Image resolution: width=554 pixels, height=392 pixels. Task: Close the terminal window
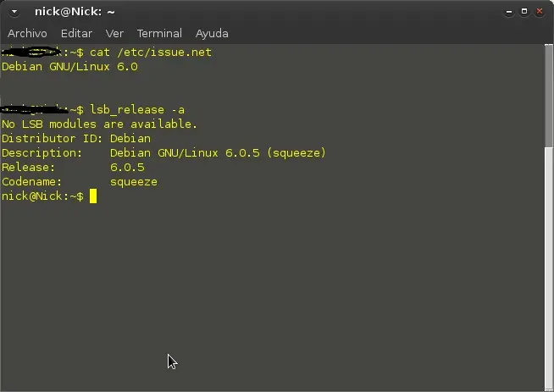[540, 12]
